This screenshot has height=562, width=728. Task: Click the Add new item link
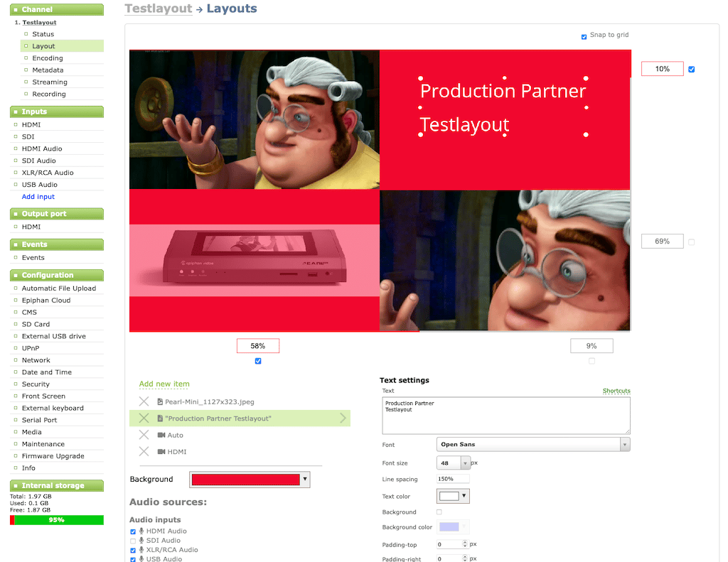(x=164, y=384)
